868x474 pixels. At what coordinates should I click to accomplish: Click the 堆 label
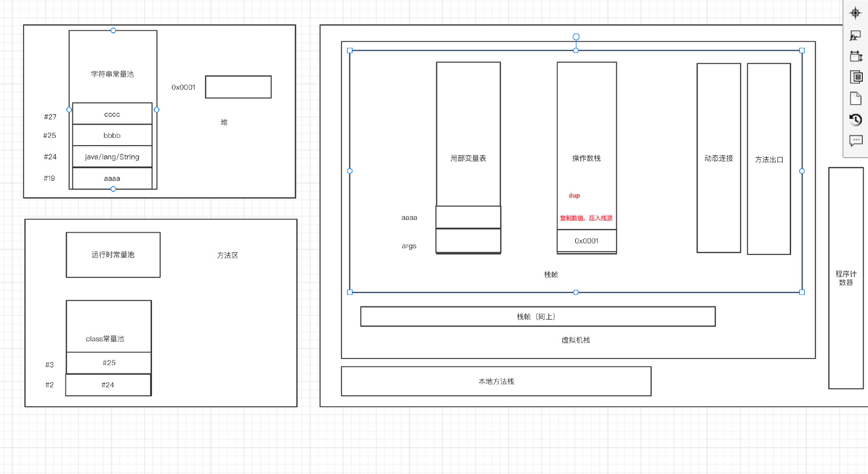(x=224, y=122)
